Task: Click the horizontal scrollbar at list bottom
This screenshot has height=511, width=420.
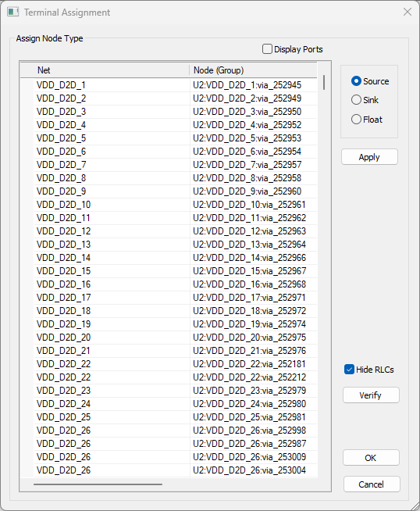Action: click(x=98, y=484)
